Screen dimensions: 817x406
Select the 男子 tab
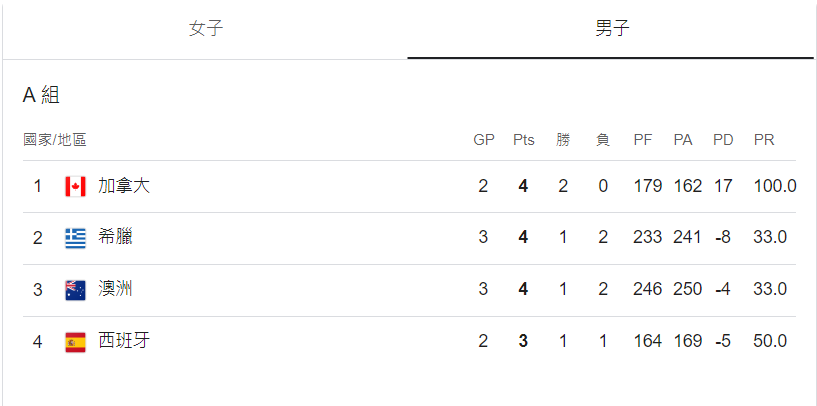(x=611, y=29)
